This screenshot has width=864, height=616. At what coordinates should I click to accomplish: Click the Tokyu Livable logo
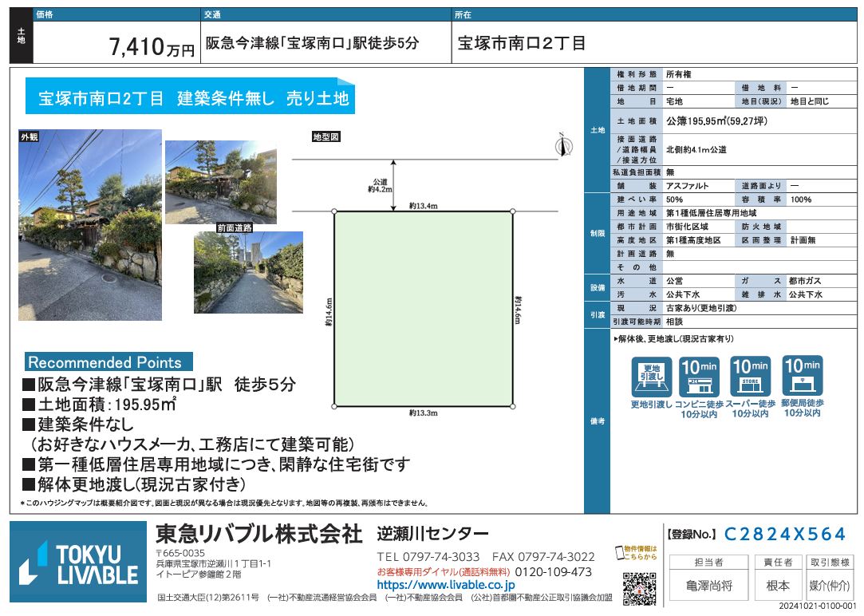coord(78,562)
